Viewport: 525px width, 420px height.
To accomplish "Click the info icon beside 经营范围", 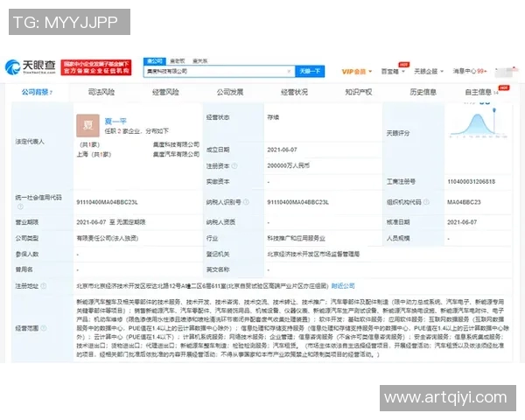I will [x=44, y=328].
